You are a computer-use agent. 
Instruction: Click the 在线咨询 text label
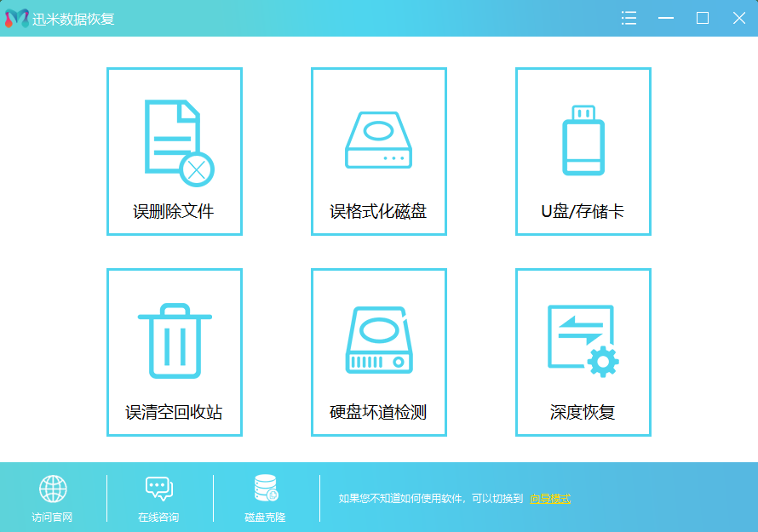coord(158,515)
